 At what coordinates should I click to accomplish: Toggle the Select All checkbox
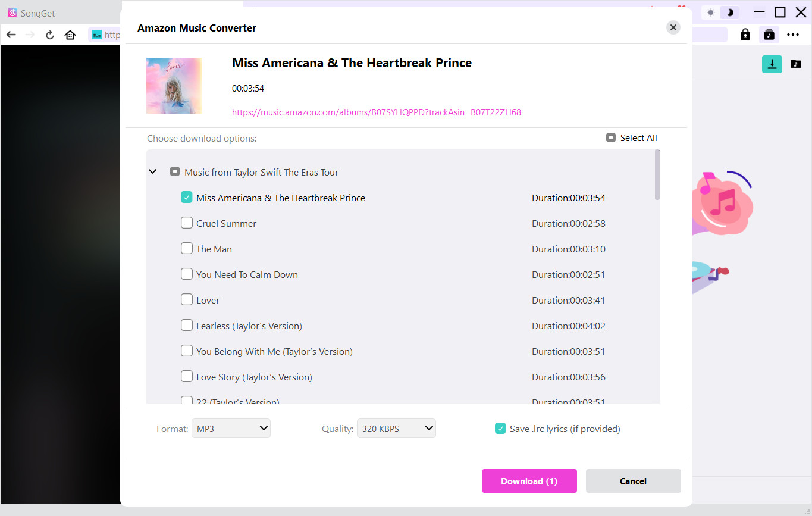[x=610, y=138]
